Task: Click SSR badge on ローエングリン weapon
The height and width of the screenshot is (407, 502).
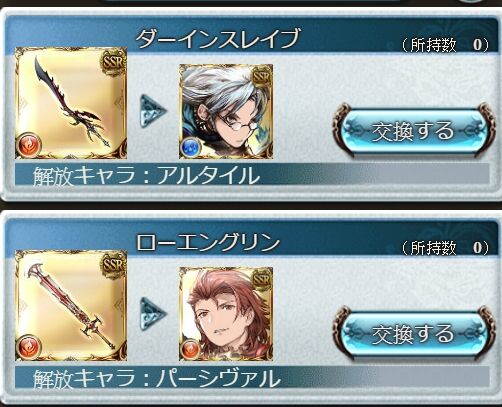Action: (x=113, y=265)
